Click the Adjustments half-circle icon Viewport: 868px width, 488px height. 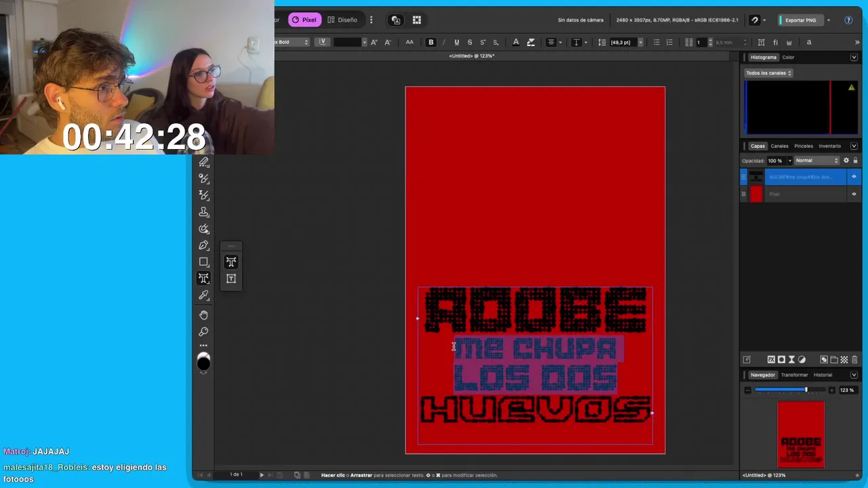tap(802, 359)
